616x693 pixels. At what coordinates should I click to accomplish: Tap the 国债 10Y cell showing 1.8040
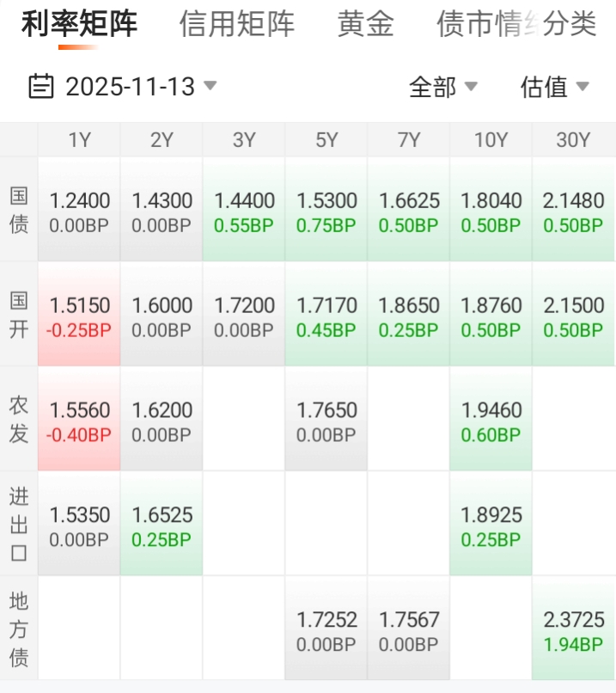point(491,212)
